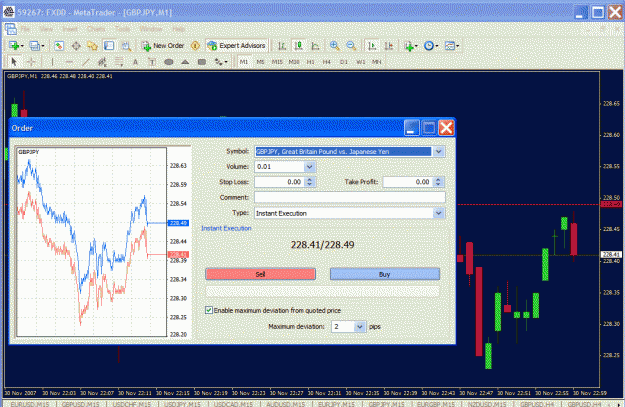This screenshot has height=407, width=625.
Task: Toggle the Expert Advisors button
Action: pos(237,46)
